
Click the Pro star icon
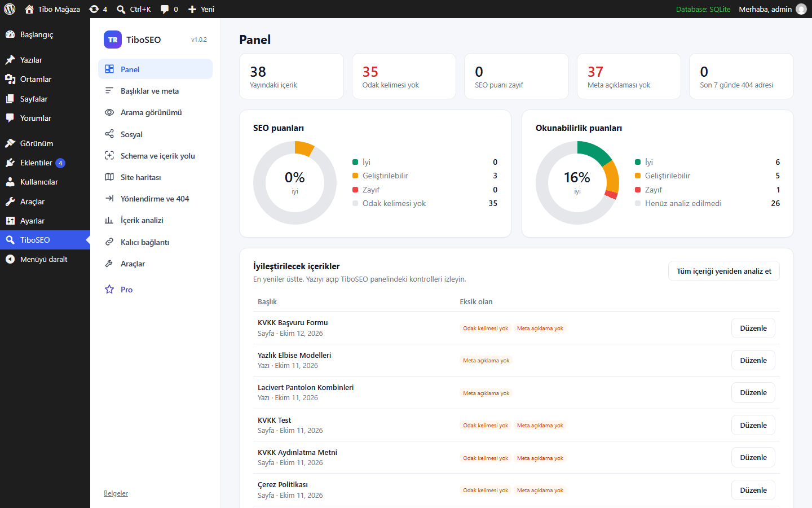point(109,290)
